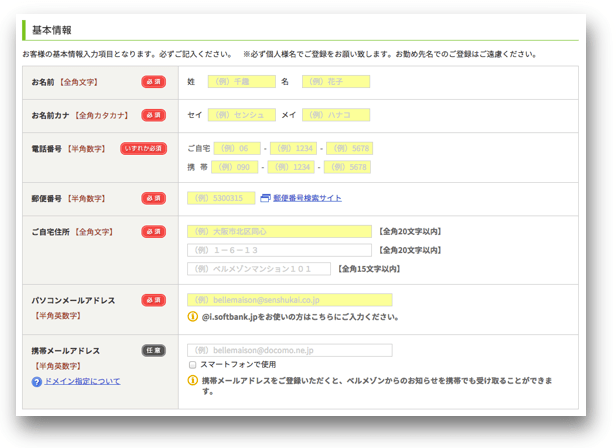Focus address line 大阪市北区同心 field

[x=279, y=231]
